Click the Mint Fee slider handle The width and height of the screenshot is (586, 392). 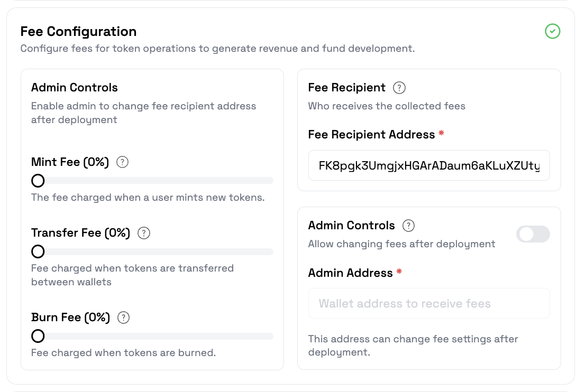point(38,181)
